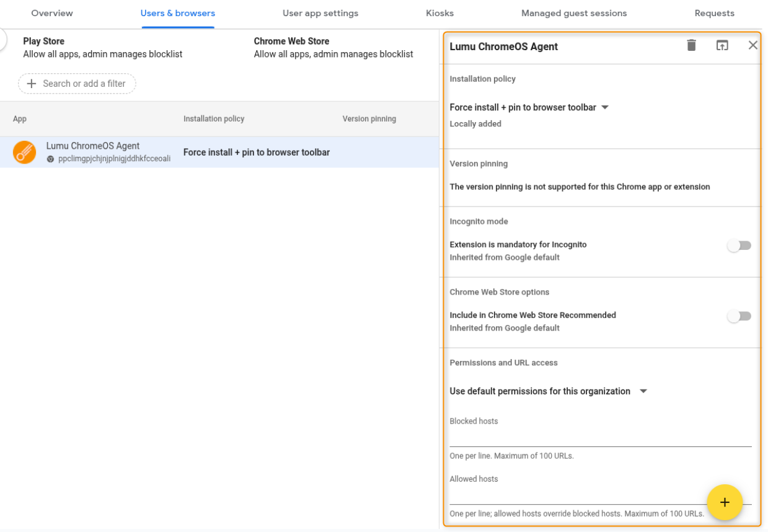Go to Managed guest sessions tab
The image size is (768, 532).
[x=573, y=13]
